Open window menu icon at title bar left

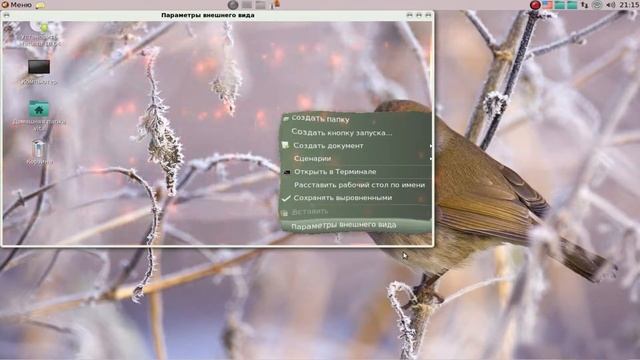(x=6, y=15)
